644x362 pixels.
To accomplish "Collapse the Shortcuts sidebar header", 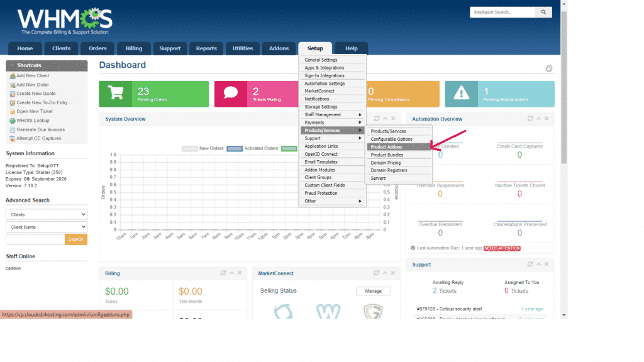I will [x=47, y=65].
